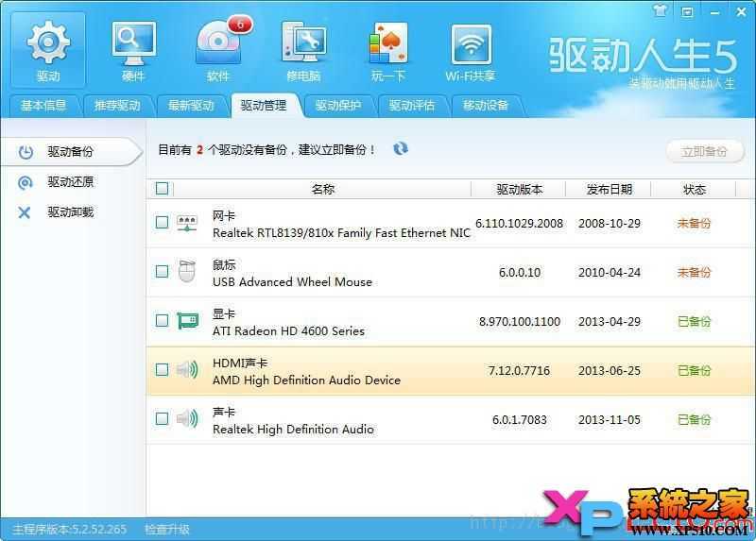Select 驱动还原 in the left sidebar
The image size is (756, 541).
72,182
